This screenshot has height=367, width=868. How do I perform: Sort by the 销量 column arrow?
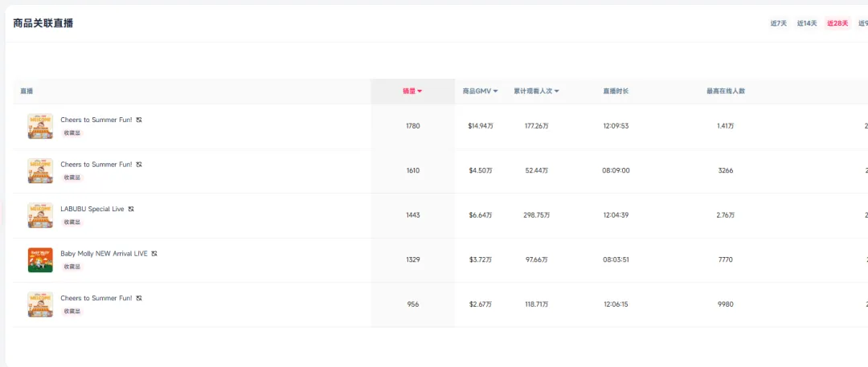click(x=420, y=92)
